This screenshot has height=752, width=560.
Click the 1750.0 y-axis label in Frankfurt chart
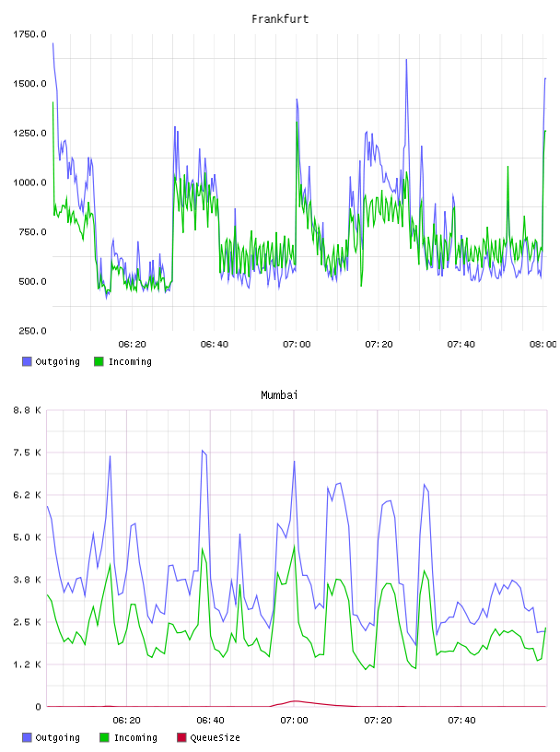point(29,34)
